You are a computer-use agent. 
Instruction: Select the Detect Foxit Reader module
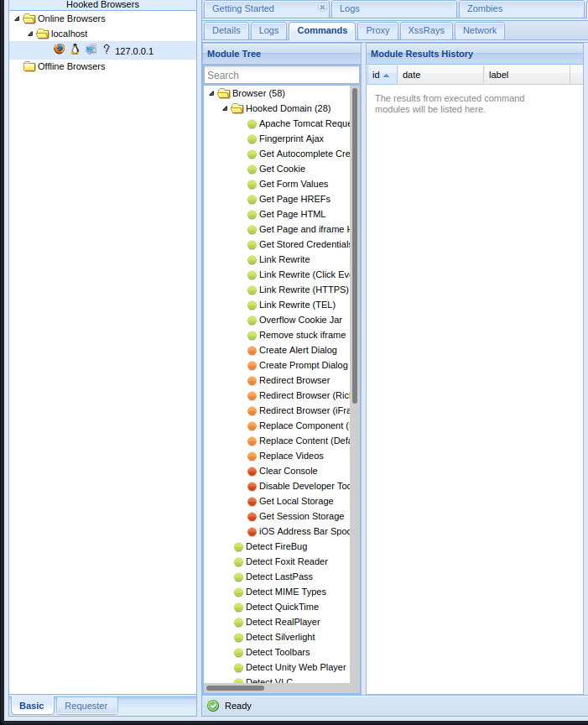tap(287, 561)
